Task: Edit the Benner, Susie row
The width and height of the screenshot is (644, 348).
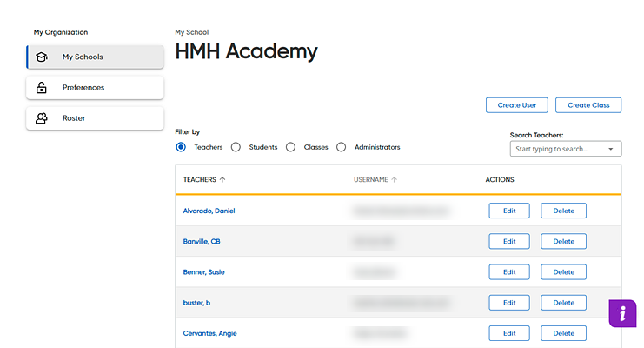Action: pos(509,272)
